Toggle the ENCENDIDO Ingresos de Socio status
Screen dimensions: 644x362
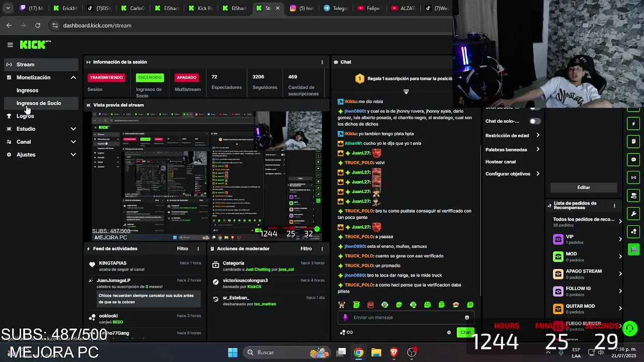click(150, 77)
